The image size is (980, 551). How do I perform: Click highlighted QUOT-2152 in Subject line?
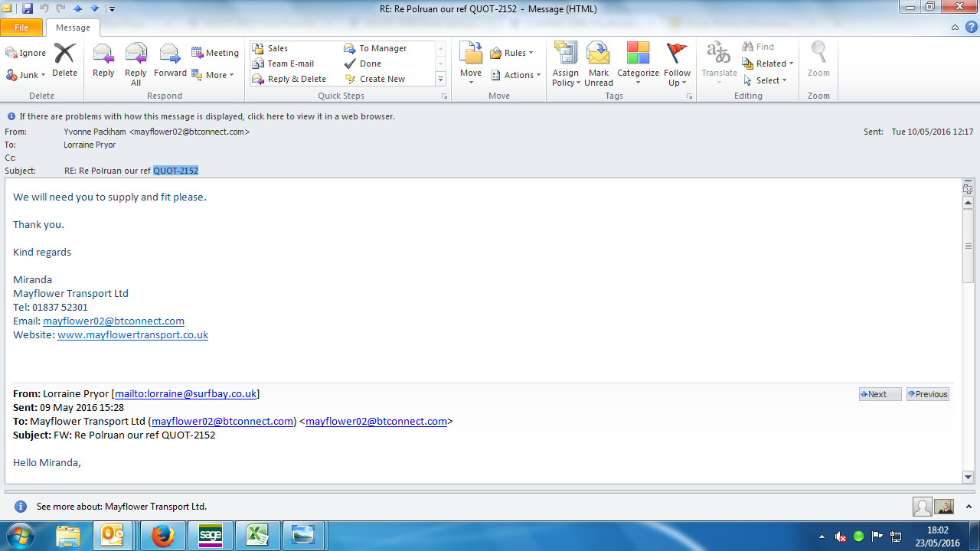(175, 171)
